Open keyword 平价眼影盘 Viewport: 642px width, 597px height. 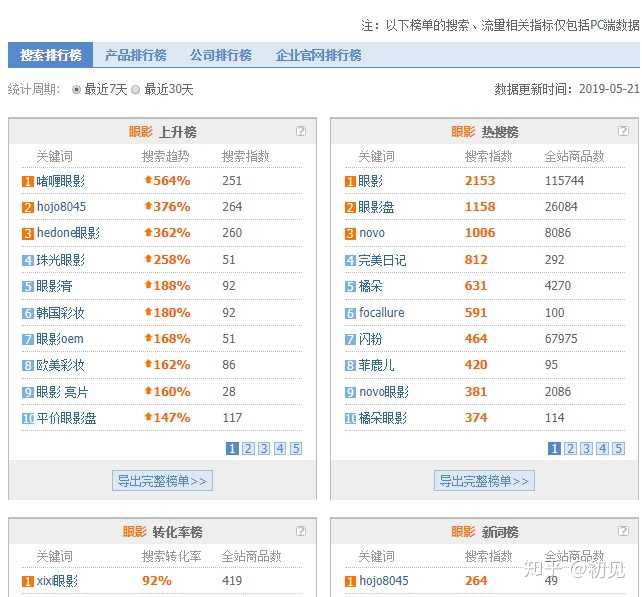coord(66,418)
